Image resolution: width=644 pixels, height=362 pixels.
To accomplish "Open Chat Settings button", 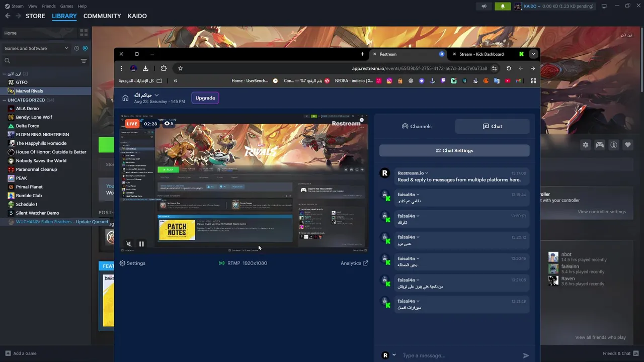I will (454, 150).
